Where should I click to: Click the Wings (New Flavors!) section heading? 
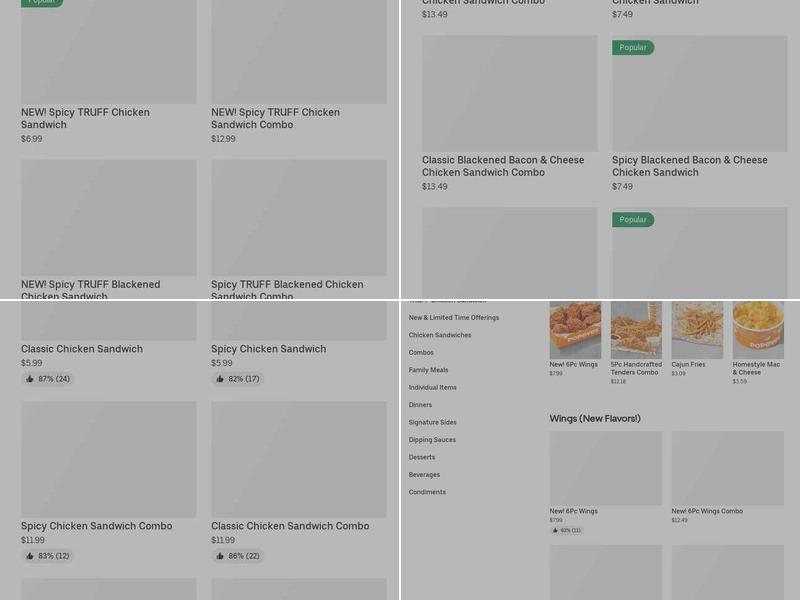(x=595, y=418)
